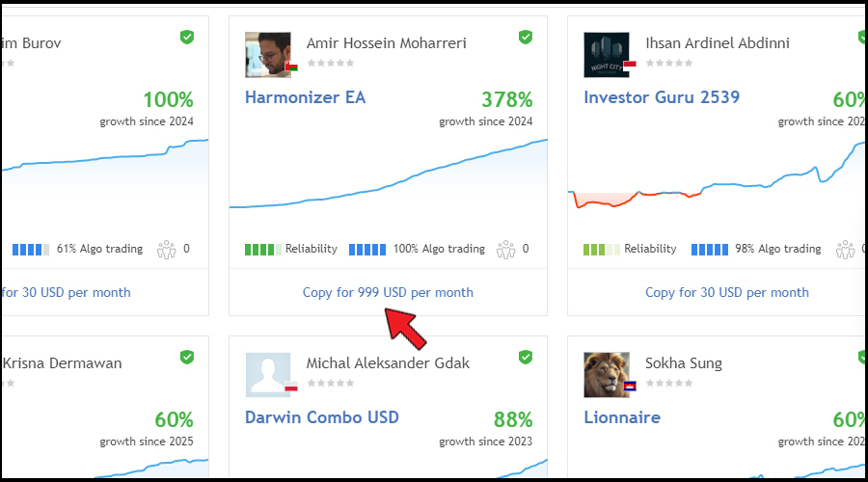Click the Harmonizer EA growth chart

click(x=388, y=178)
